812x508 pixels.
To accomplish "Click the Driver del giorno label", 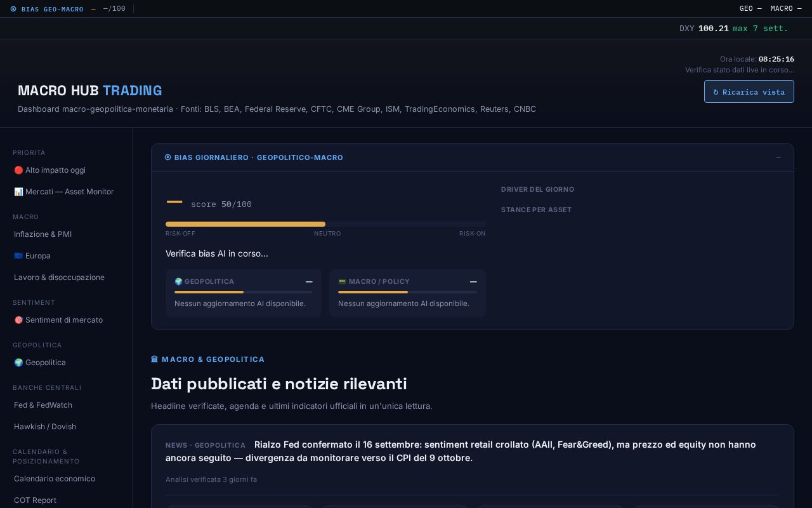I will (x=537, y=189).
